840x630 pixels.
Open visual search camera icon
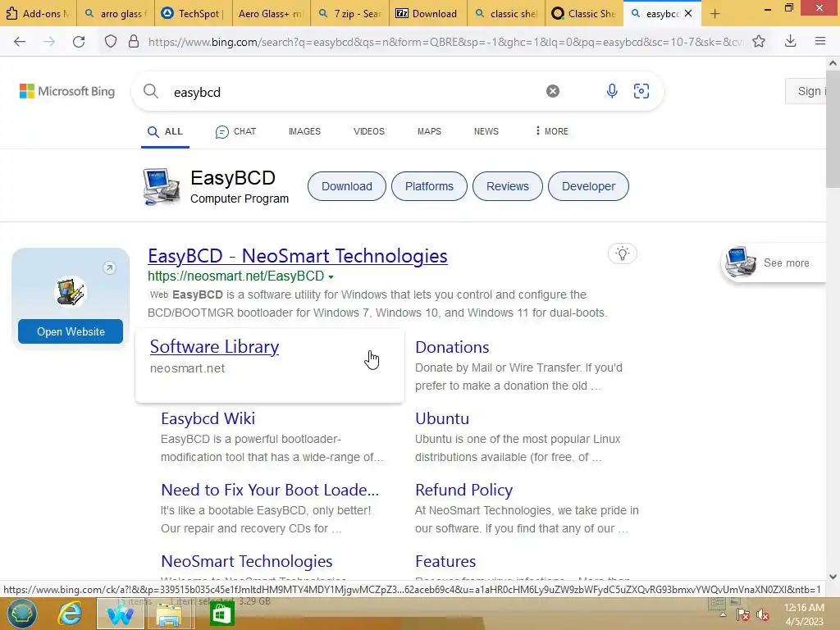coord(641,91)
